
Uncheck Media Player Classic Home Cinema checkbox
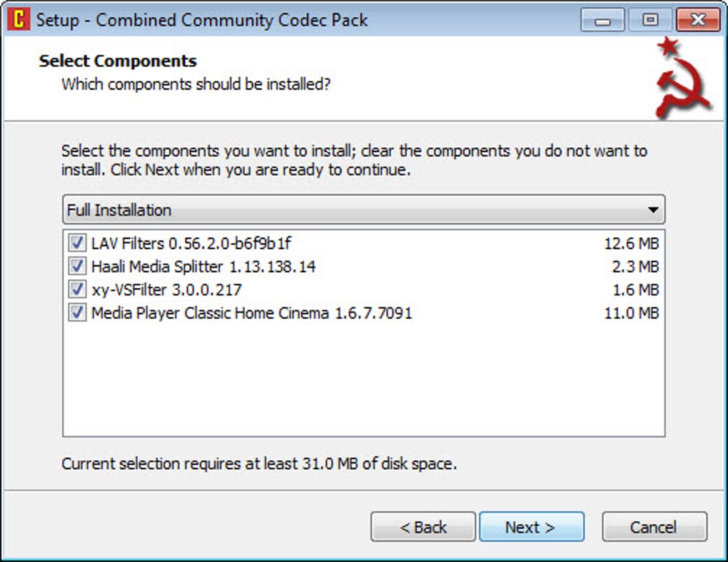click(x=77, y=313)
